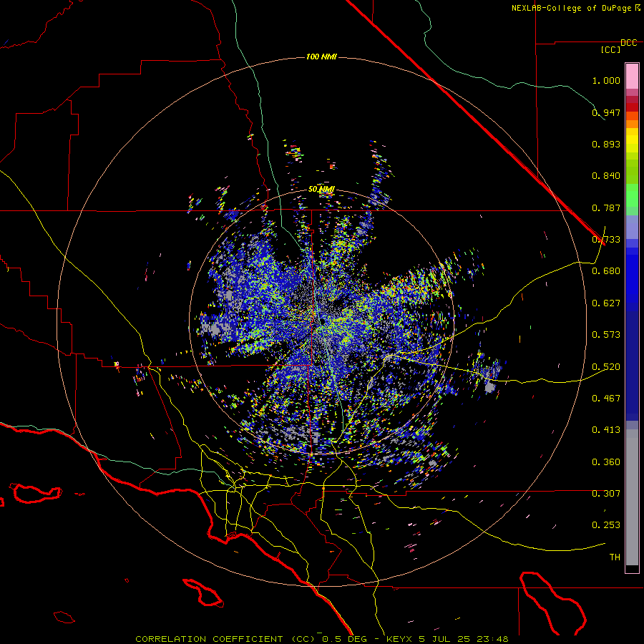The width and height of the screenshot is (644, 644).
Task: Click the DCC label above the legend
Action: click(628, 43)
